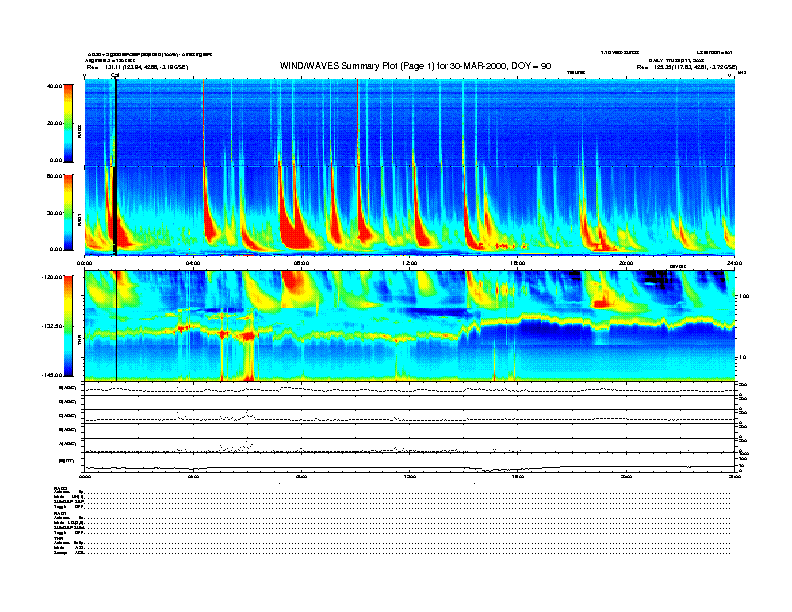Click the Cal marker above the spectrogram
The height and width of the screenshot is (612, 792).
point(115,75)
